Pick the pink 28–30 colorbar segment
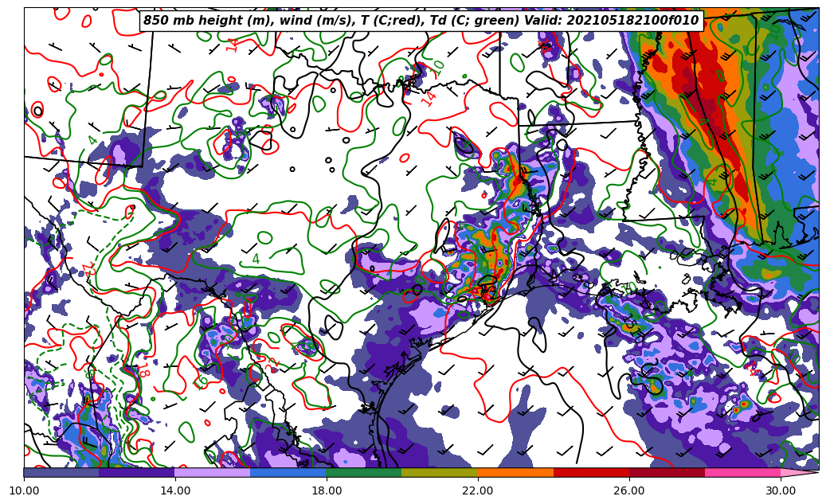Screen dimensions: 826x504 pos(742,472)
